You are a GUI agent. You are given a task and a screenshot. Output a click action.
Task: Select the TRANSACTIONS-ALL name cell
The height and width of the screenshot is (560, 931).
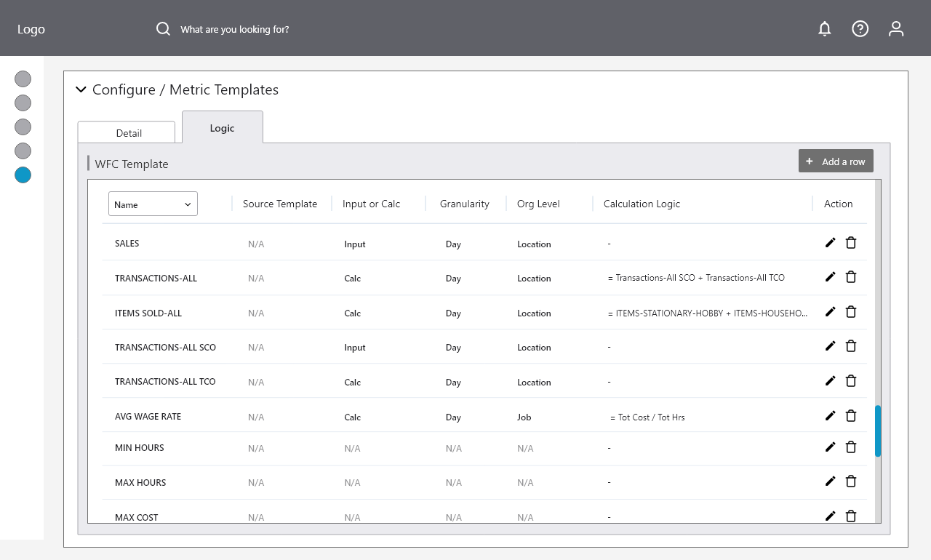pyautogui.click(x=156, y=278)
